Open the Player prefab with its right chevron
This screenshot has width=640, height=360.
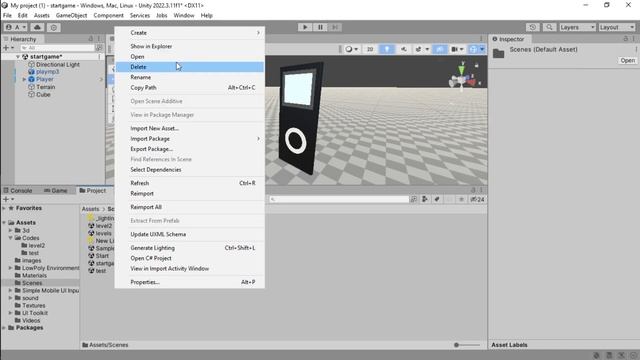[101, 79]
